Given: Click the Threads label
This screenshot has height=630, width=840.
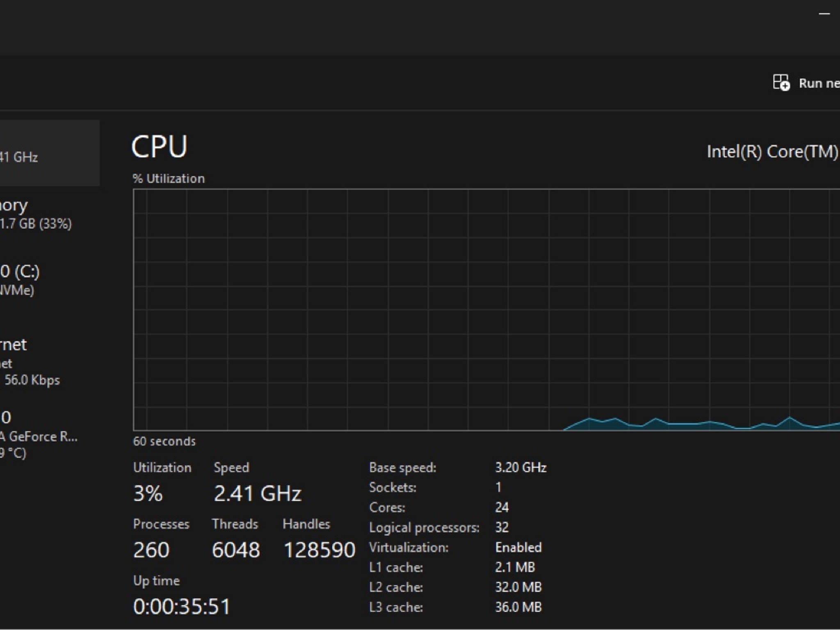Looking at the screenshot, I should click(235, 524).
